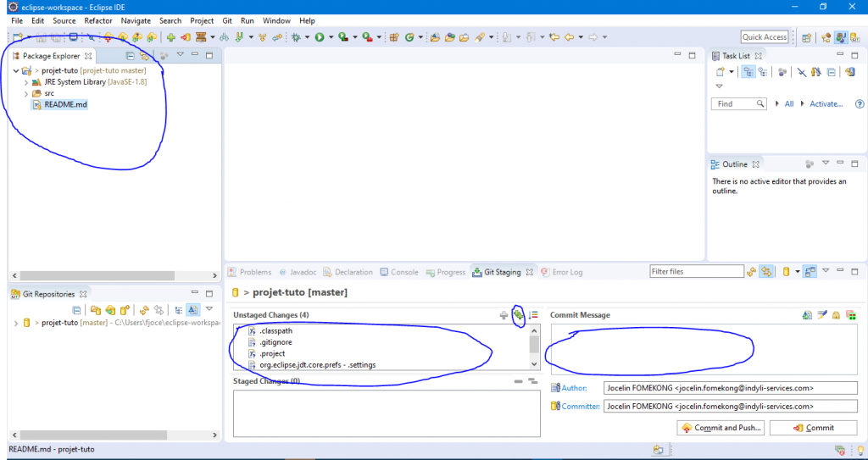Click the All link in Task List
This screenshot has height=460, width=868.
pyautogui.click(x=789, y=103)
